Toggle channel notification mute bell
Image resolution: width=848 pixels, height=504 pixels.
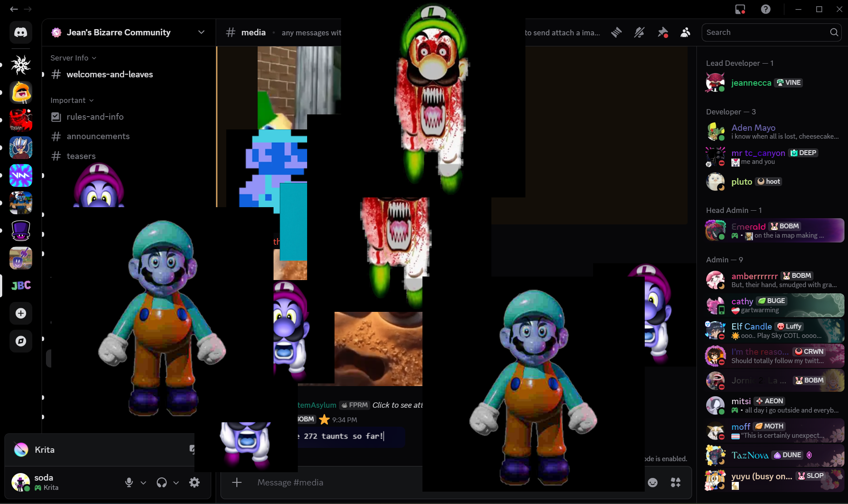[639, 32]
